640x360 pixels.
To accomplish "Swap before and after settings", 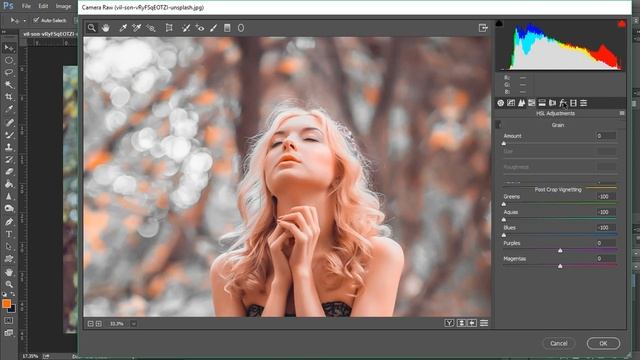I will coord(461,323).
